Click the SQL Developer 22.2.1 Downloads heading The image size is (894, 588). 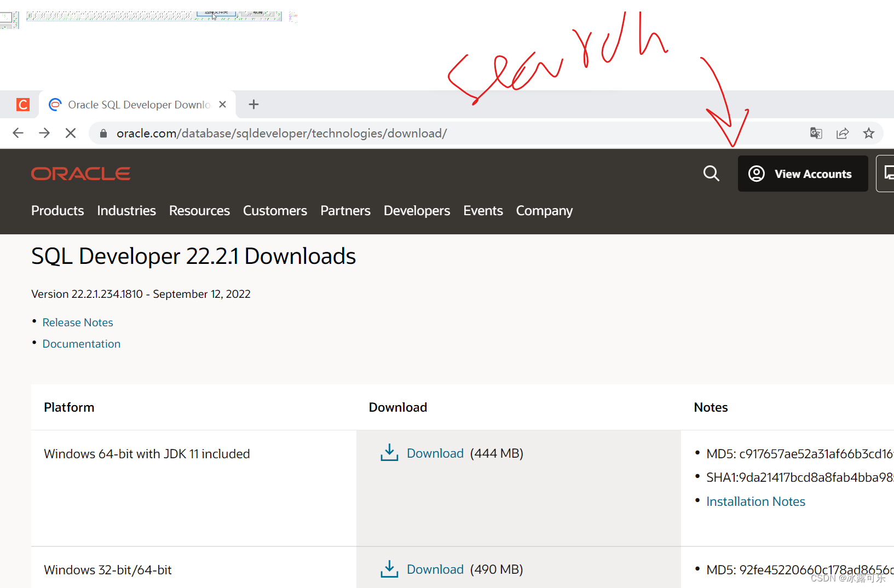click(193, 256)
